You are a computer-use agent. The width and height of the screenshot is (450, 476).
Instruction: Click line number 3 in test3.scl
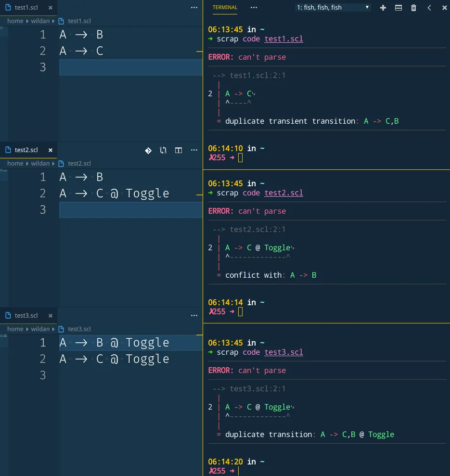43,375
